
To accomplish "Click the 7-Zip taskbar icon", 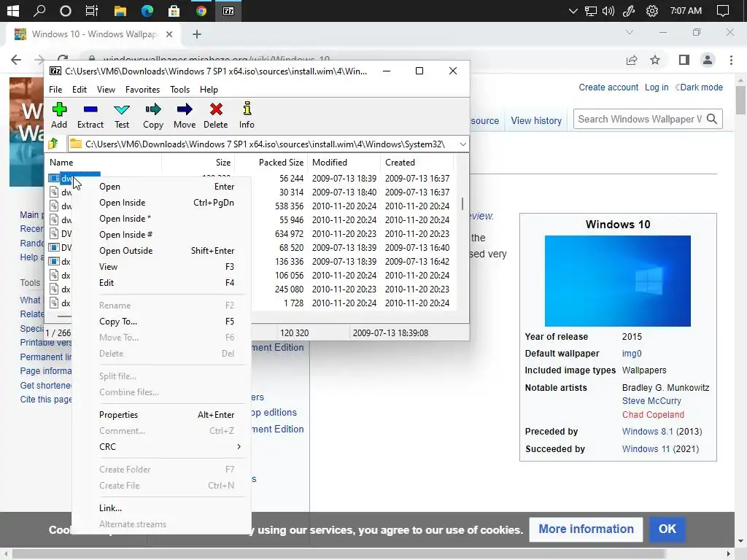I will 228,11.
